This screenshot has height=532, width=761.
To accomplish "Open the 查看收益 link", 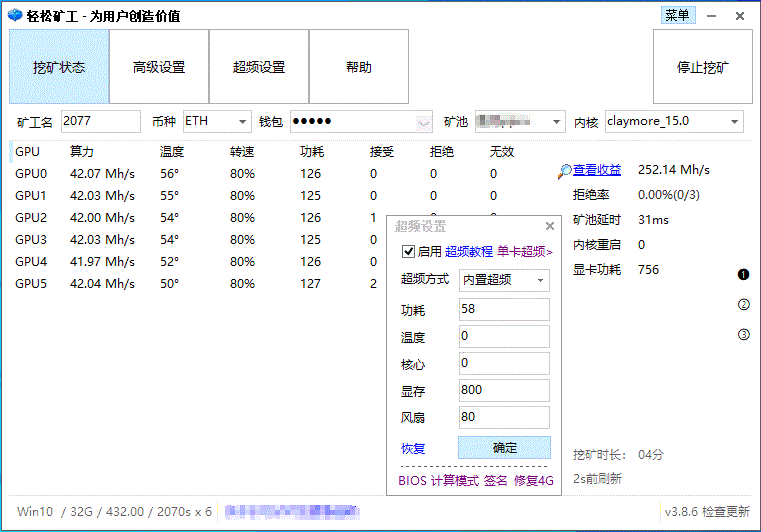I will click(597, 170).
